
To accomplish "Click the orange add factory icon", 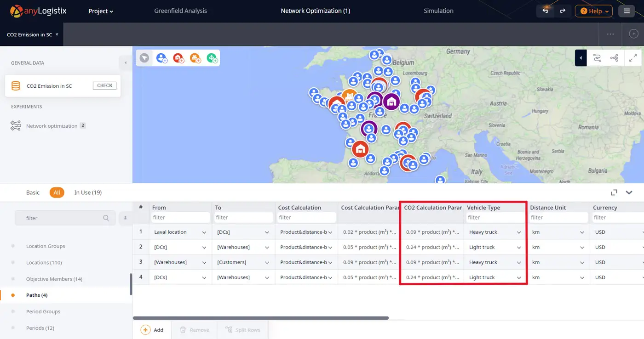I will 195,58.
